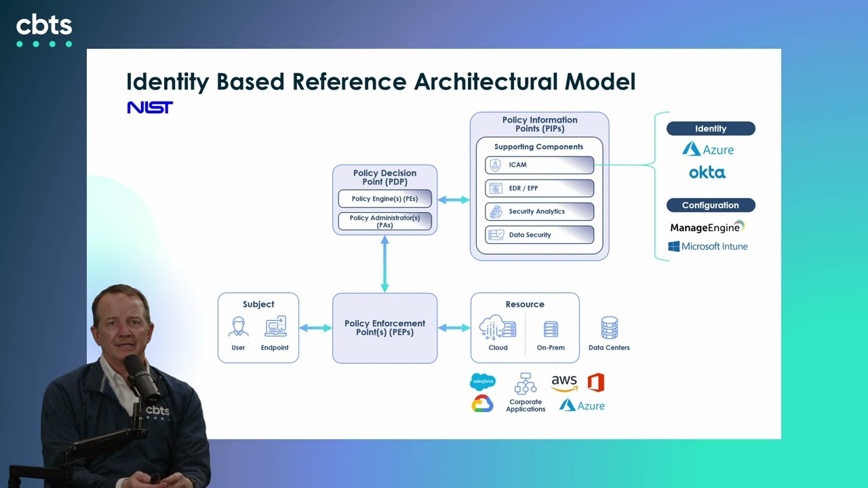Click the ICAM shield icon
Viewport: 868px width, 488px height.
coord(496,165)
